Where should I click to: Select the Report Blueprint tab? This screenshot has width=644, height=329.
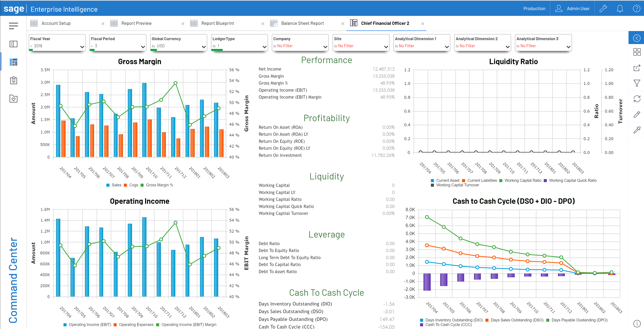click(218, 23)
